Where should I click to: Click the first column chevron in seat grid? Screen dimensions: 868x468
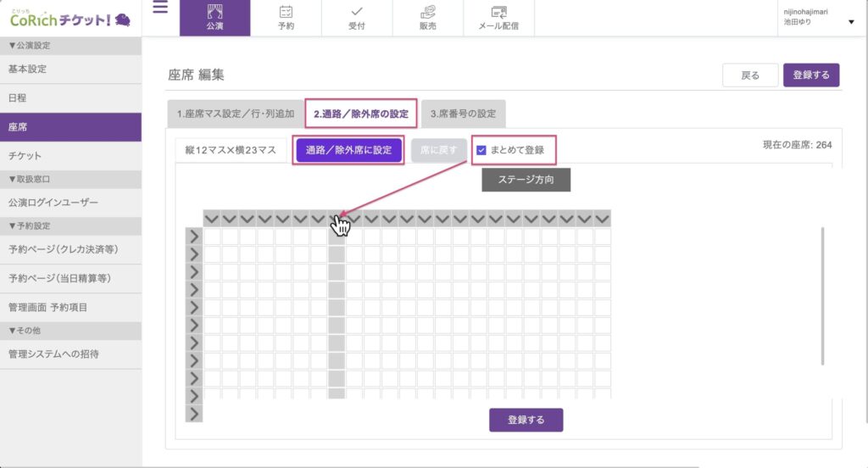[x=212, y=219]
